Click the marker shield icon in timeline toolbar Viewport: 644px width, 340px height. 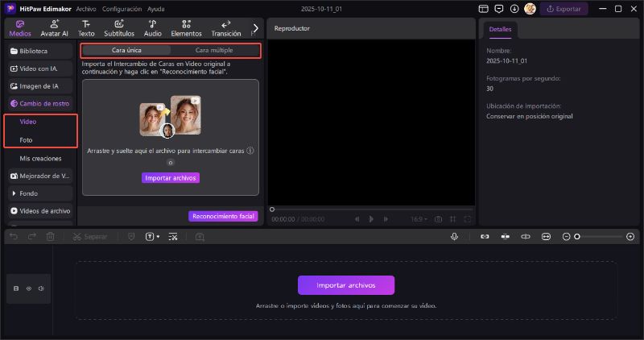(x=131, y=236)
